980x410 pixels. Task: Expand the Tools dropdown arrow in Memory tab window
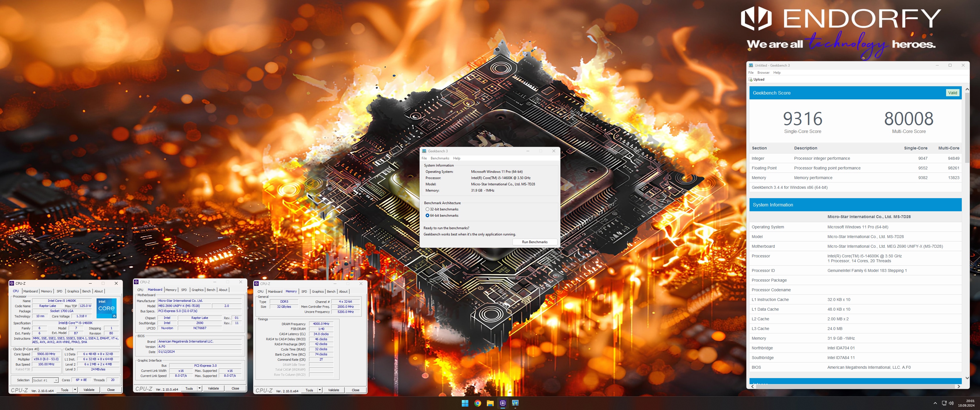click(x=320, y=390)
